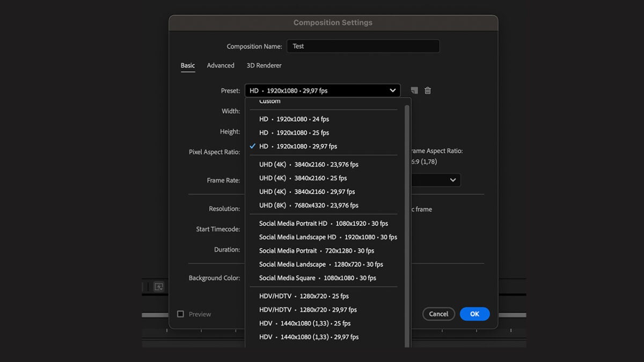Select UHD (8K) 7680x4320 preset
Image resolution: width=644 pixels, height=362 pixels.
309,205
